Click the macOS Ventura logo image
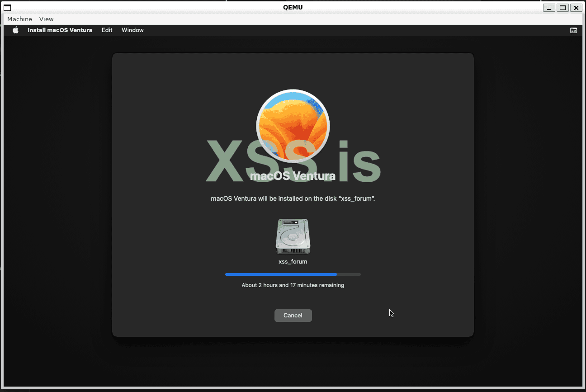 click(x=293, y=126)
